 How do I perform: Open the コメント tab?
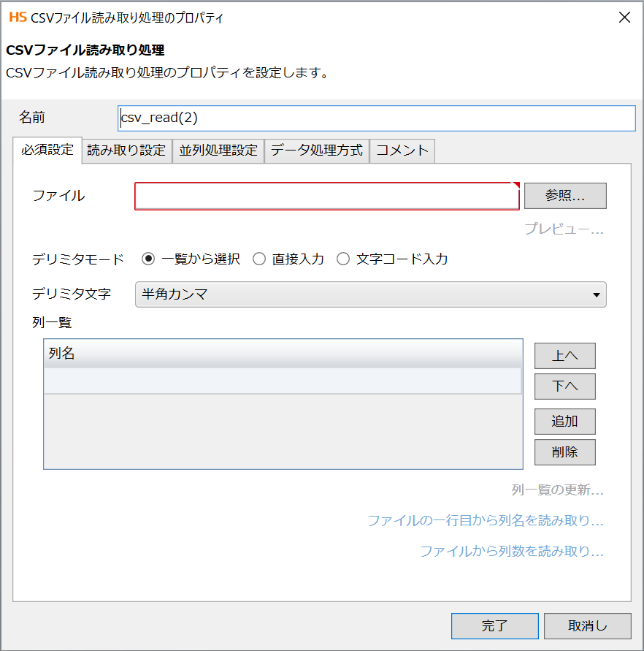point(402,151)
